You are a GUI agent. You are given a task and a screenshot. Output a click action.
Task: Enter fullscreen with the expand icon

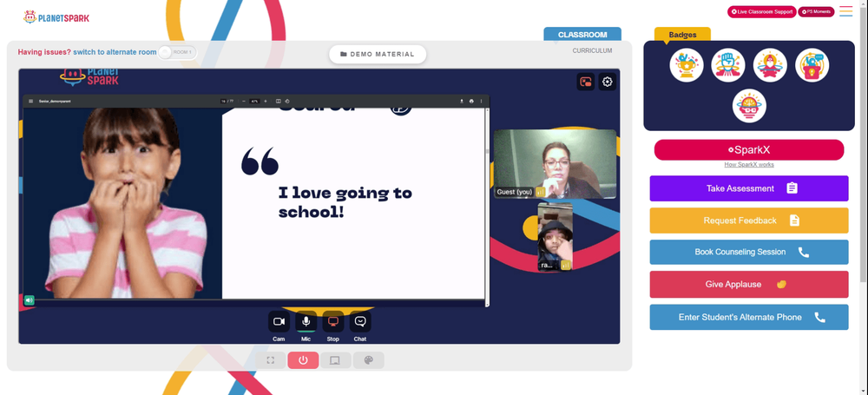270,360
